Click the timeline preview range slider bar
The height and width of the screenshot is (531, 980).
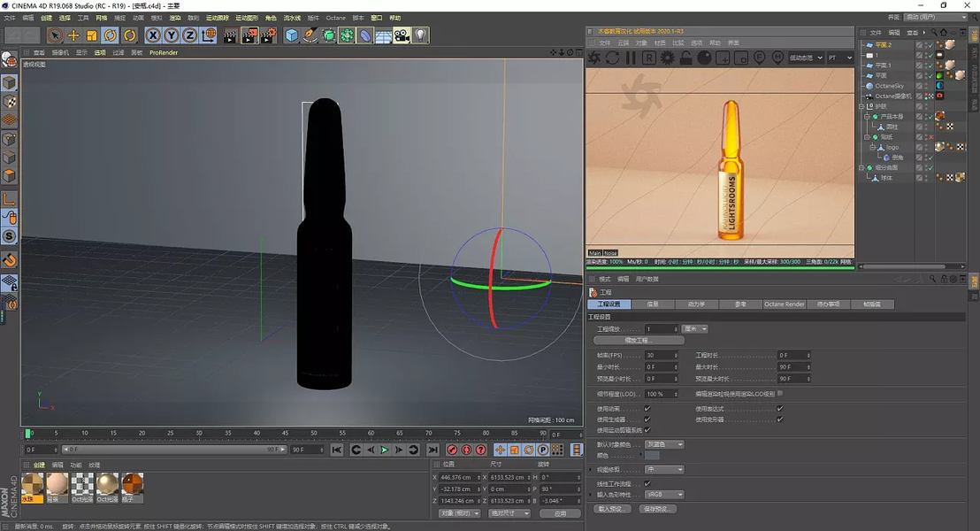(x=173, y=450)
